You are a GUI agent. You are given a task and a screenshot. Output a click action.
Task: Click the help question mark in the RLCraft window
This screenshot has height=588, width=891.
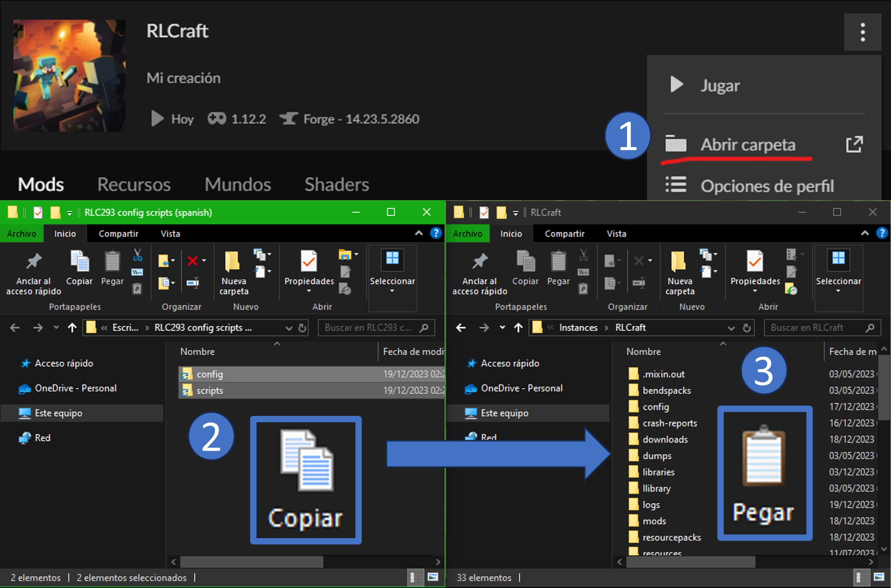881,233
